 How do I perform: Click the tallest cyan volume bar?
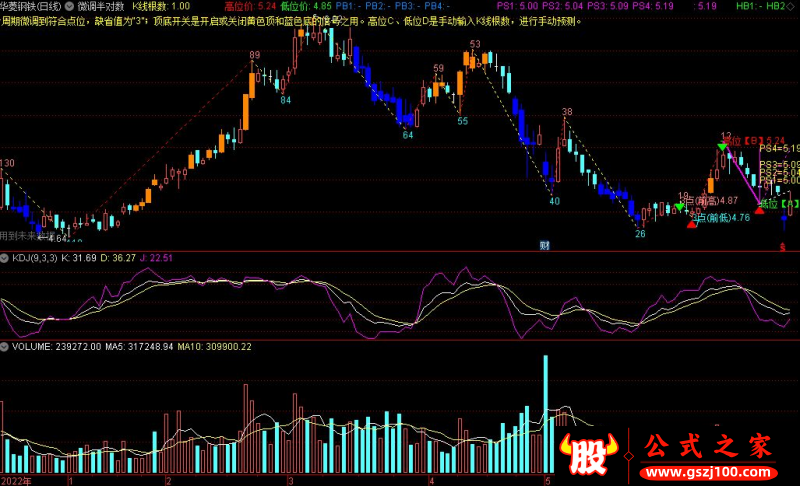(546, 412)
